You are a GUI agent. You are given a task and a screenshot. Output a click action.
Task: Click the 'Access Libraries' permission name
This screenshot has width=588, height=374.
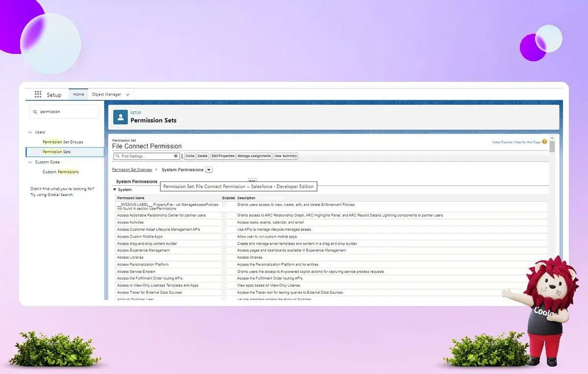click(130, 257)
